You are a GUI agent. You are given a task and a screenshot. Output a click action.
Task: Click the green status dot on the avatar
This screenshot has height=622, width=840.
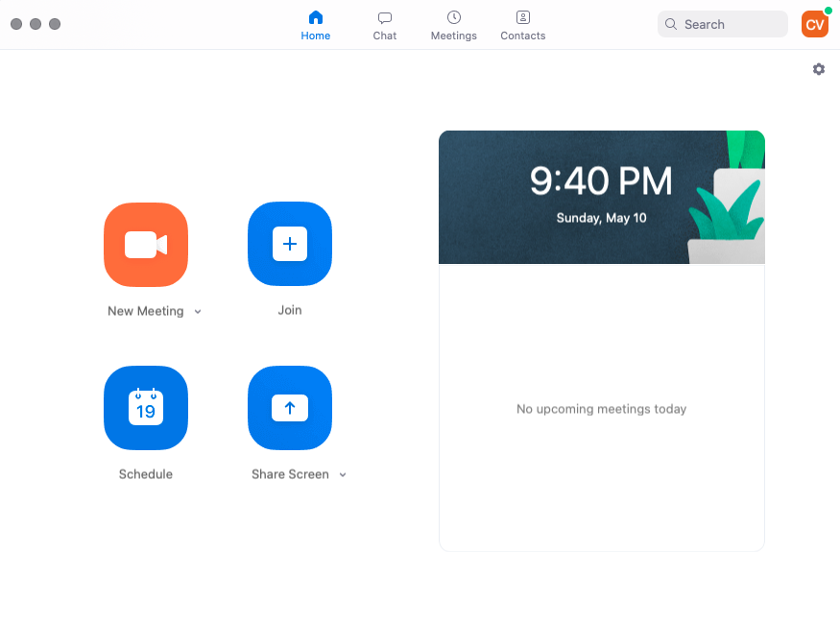point(827,10)
